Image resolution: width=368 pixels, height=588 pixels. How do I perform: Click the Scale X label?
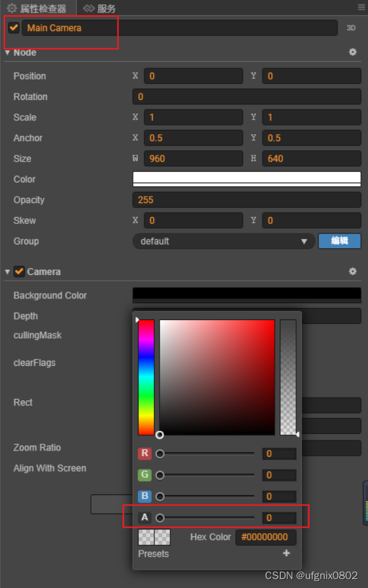tap(135, 117)
